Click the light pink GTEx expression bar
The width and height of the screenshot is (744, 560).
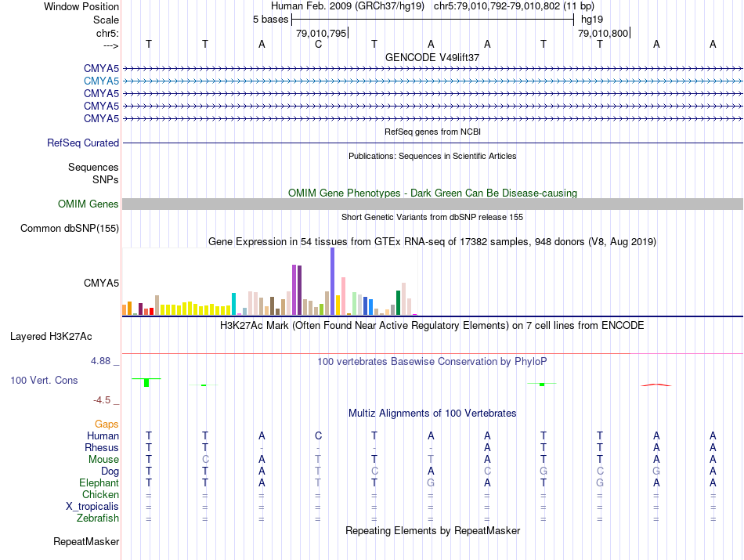(x=344, y=296)
